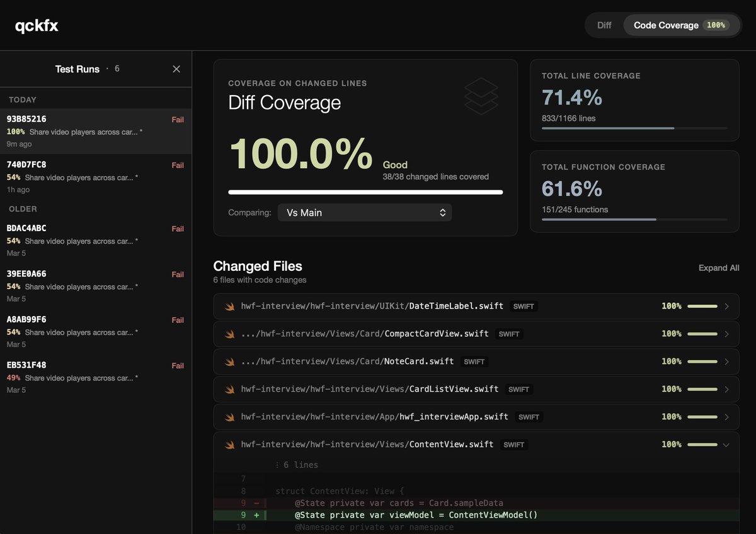This screenshot has width=756, height=534.
Task: Select the Code Coverage tab
Action: [681, 25]
